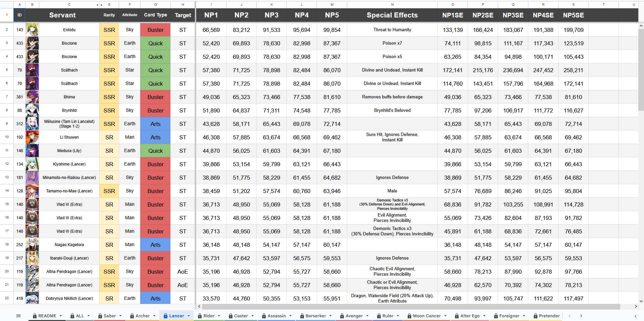Switch to the ALL sheet tab
The image size is (644, 321).
(80, 316)
